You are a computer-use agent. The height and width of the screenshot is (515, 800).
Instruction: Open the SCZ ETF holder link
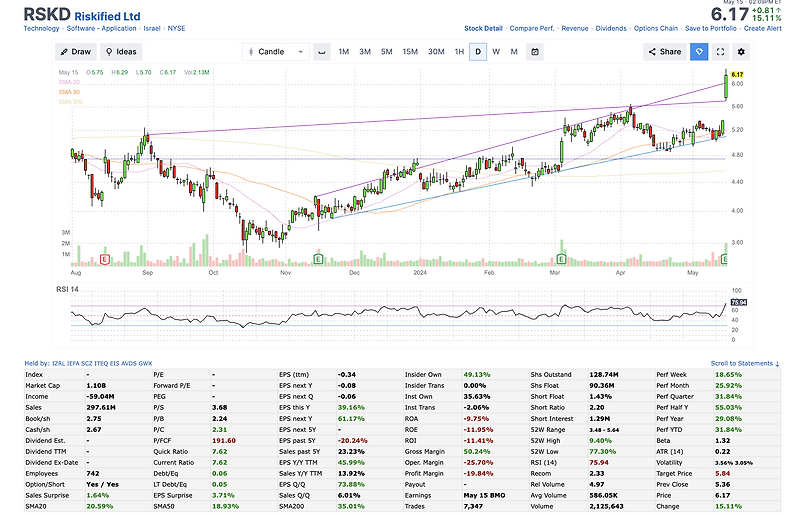tap(87, 363)
